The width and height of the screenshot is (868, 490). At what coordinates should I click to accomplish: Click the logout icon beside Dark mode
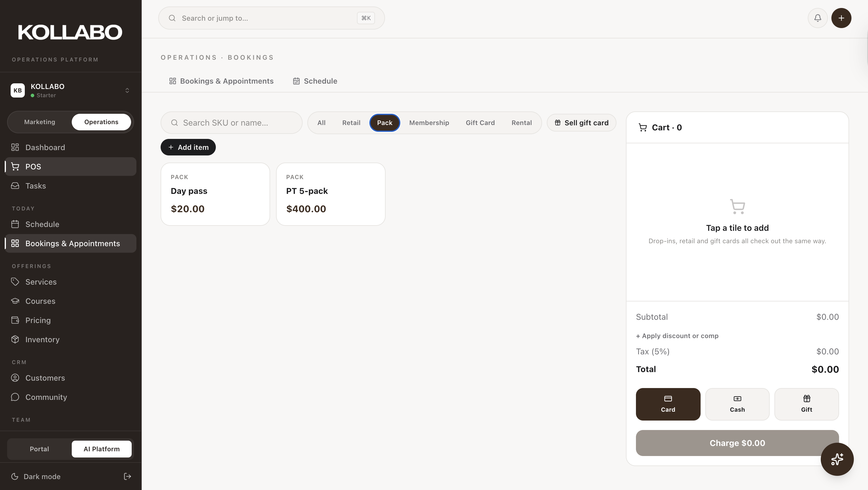[x=127, y=476]
